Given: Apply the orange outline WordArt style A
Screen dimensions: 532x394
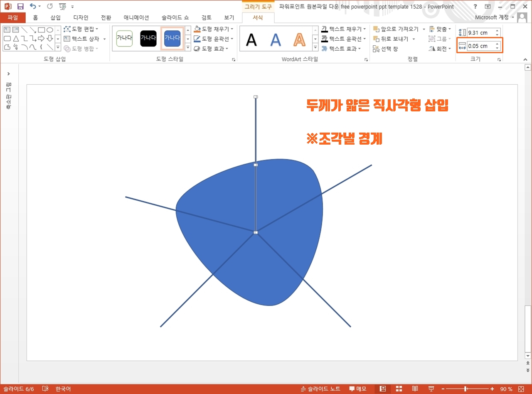Looking at the screenshot, I should click(x=299, y=39).
